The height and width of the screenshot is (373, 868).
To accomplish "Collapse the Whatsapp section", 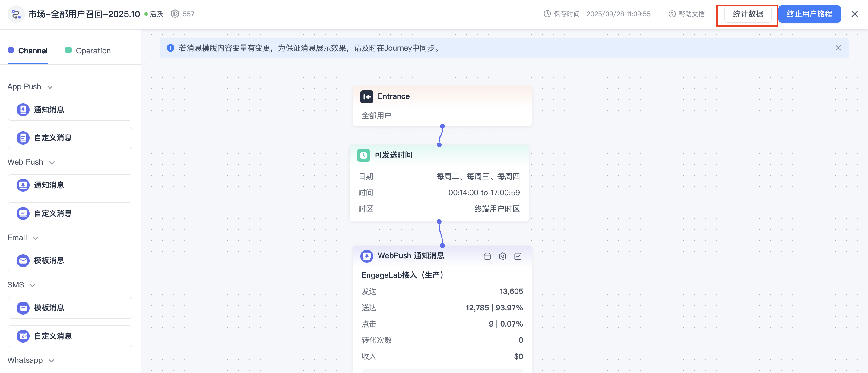I will pyautogui.click(x=52, y=361).
